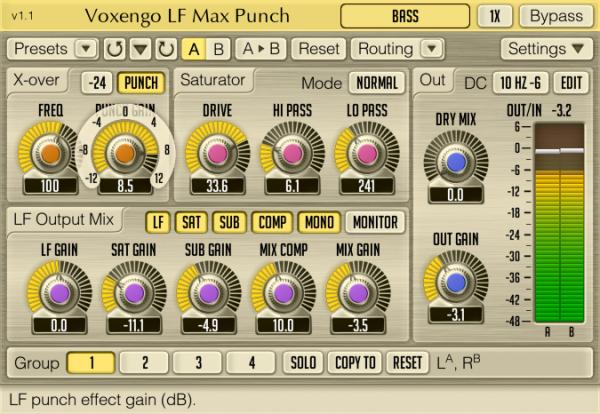
Task: Select Group 4
Action: pos(251,363)
